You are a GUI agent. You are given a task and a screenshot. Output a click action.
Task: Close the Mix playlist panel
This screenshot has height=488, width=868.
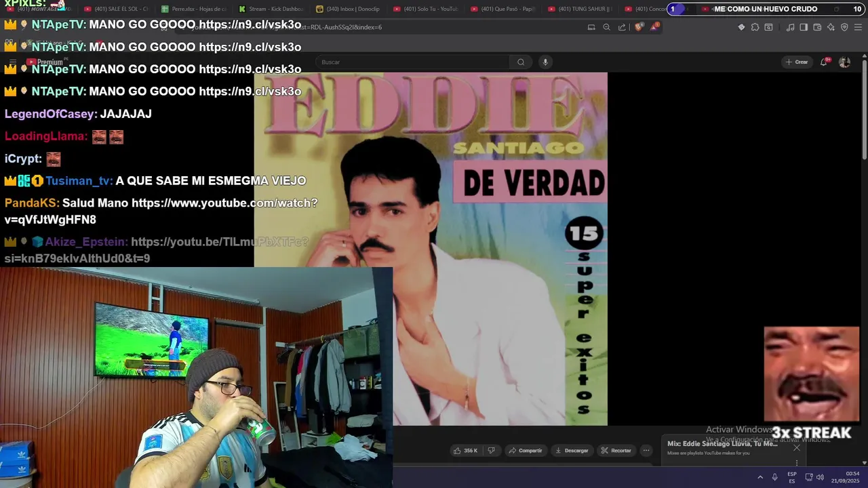pos(797,448)
